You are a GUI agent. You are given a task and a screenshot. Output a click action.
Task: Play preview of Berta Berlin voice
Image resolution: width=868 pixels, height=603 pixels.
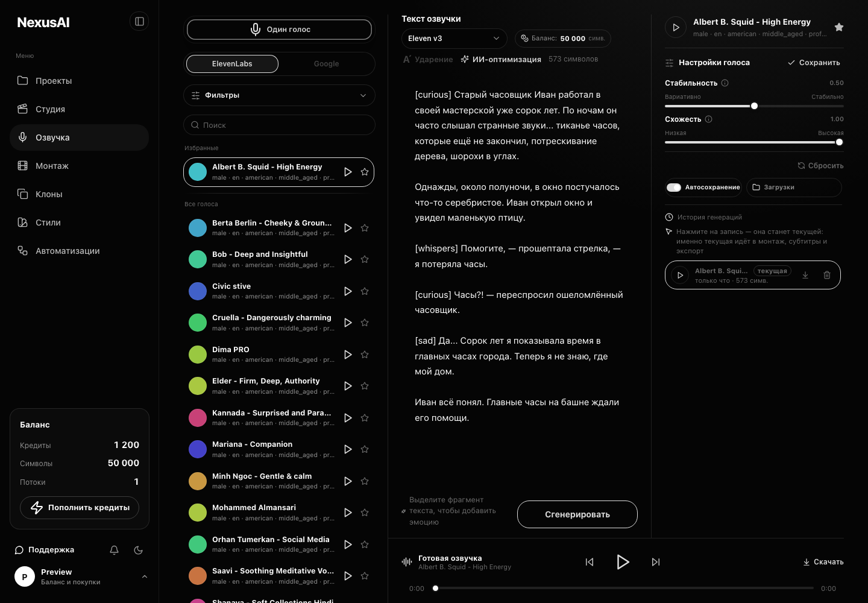[x=348, y=228]
